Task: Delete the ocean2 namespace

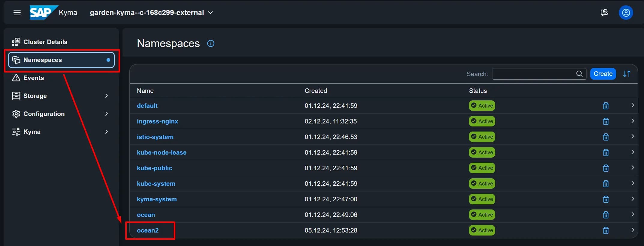Action: (x=606, y=230)
